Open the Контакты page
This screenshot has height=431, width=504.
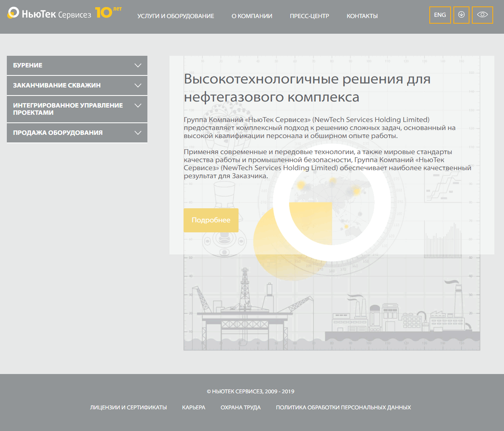[362, 16]
